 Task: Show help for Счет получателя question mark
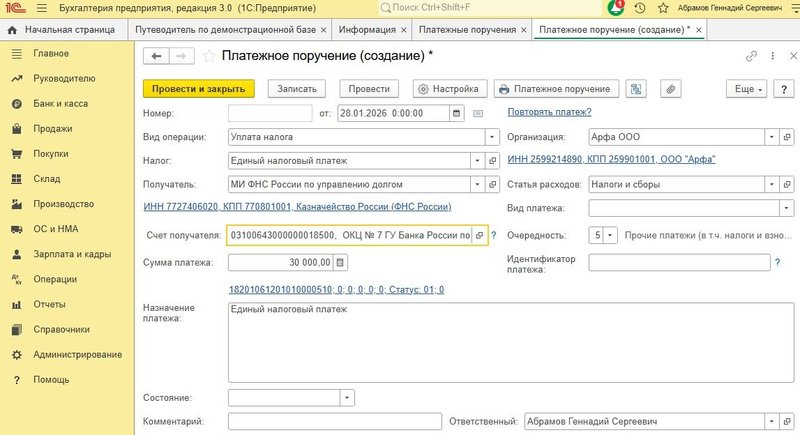click(493, 235)
